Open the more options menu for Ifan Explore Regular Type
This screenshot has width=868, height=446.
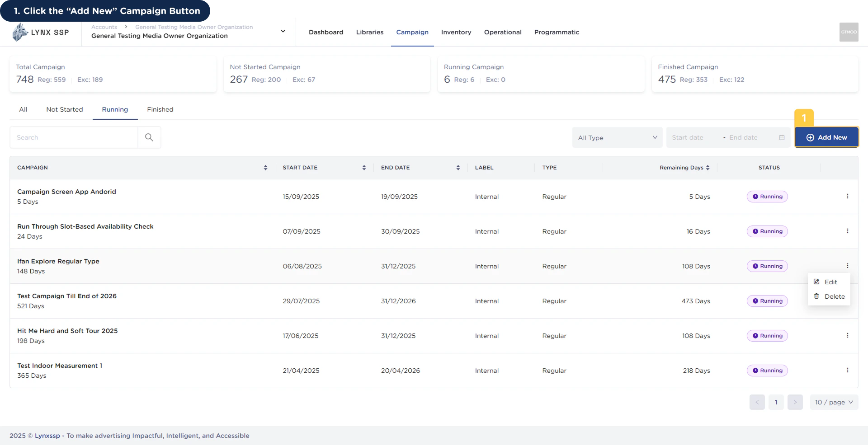pyautogui.click(x=847, y=266)
